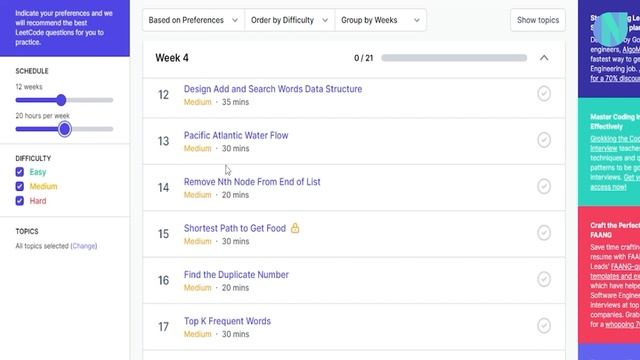Click the 12 weeks schedule slider handle

(61, 100)
